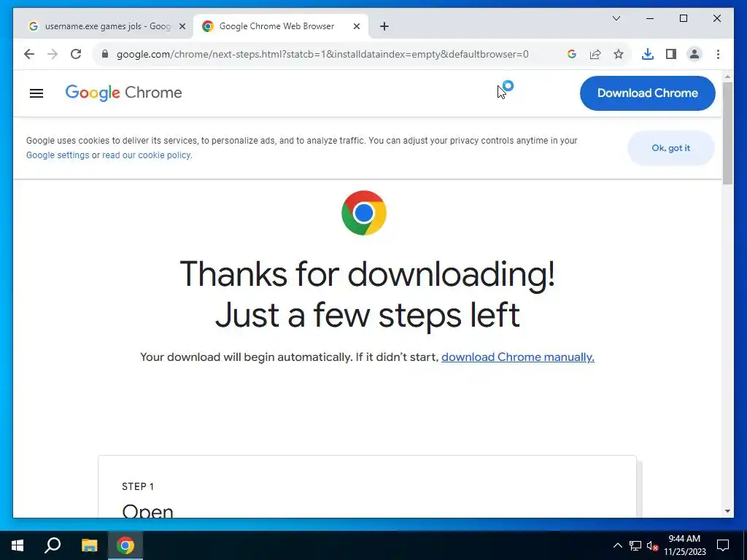Click download Chrome manually link
Viewport: 747px width, 560px height.
pos(518,357)
